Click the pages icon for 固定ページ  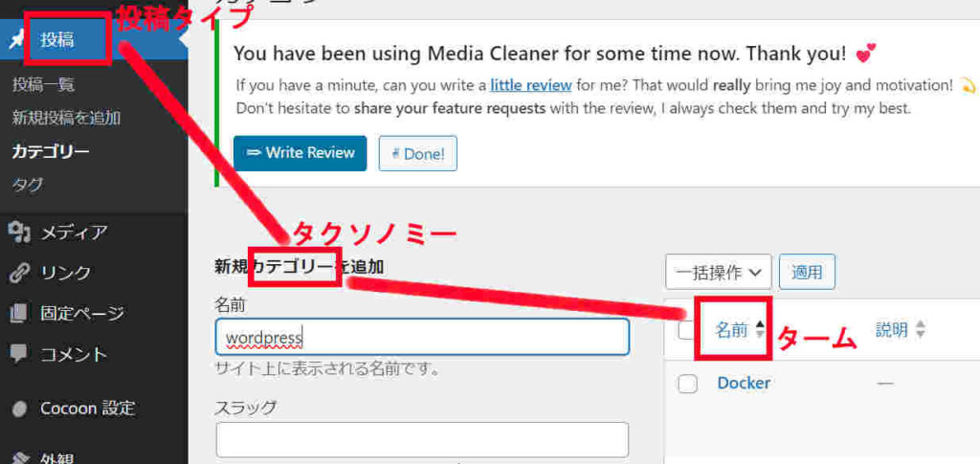point(18,313)
